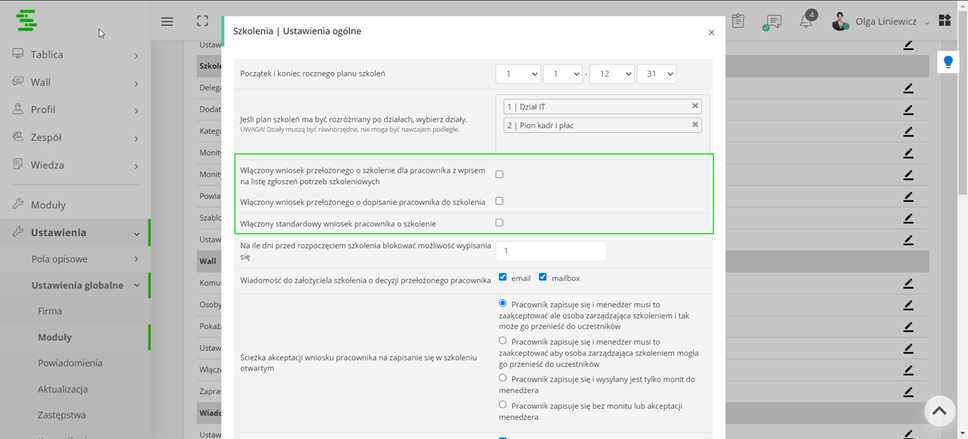This screenshot has height=439, width=968.
Task: Open the hamburger menu icon
Action: pos(167,22)
